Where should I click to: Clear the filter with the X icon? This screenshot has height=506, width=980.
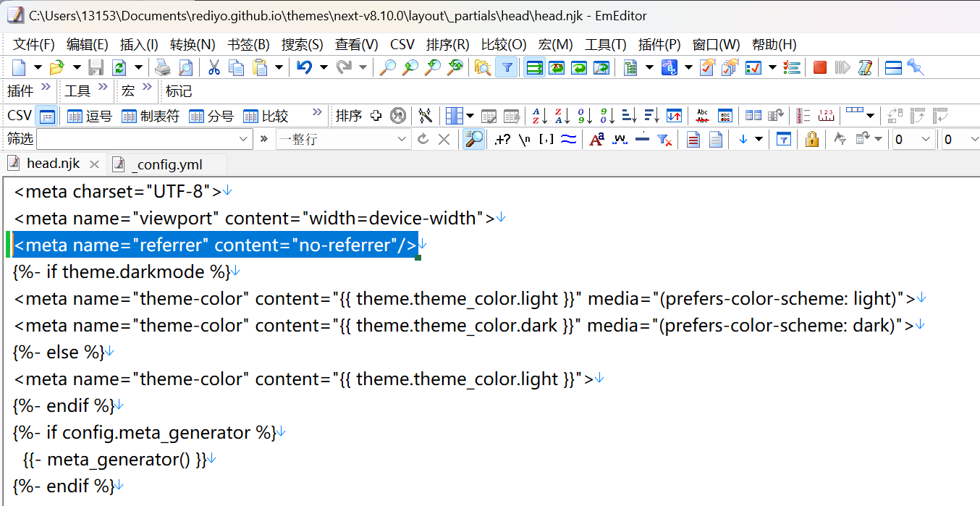pyautogui.click(x=444, y=139)
